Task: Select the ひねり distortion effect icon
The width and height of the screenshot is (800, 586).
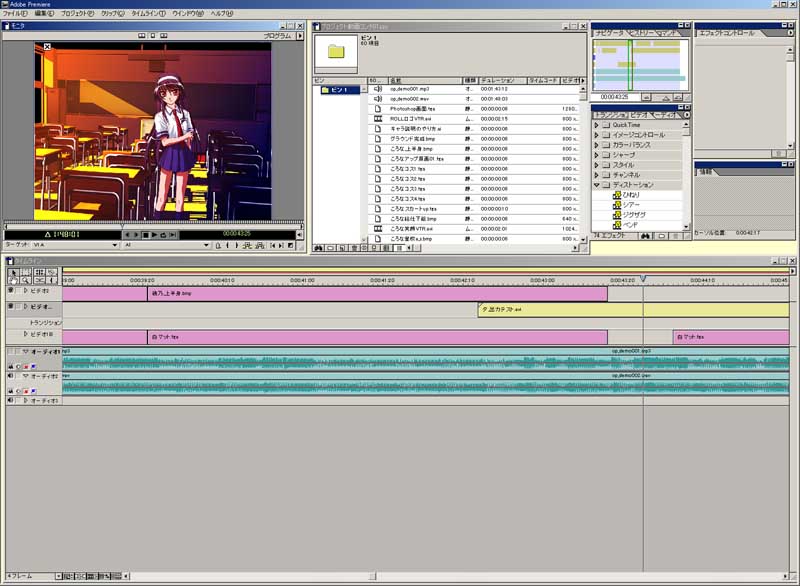Action: point(617,195)
